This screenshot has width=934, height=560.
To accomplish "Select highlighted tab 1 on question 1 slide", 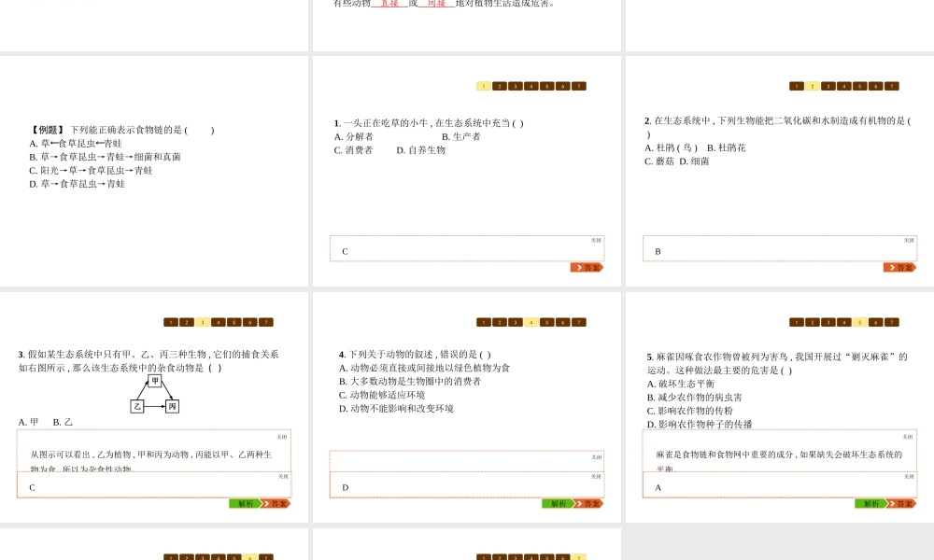I will (x=484, y=86).
